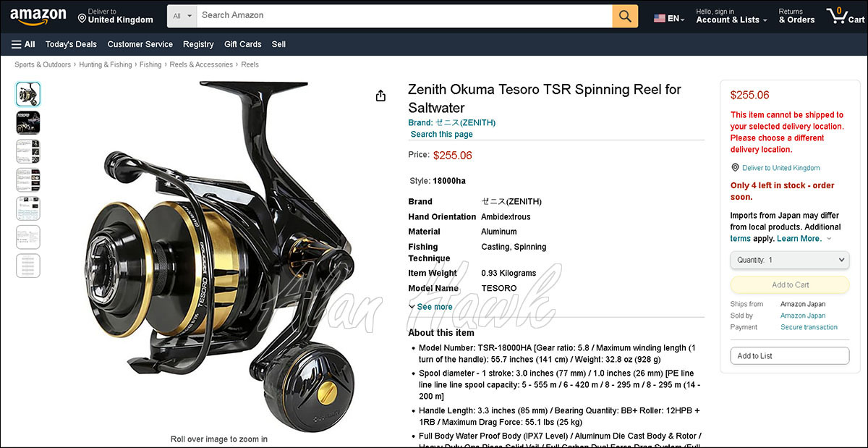Open the Quantity dropdown
The image size is (868, 448).
coord(790,260)
